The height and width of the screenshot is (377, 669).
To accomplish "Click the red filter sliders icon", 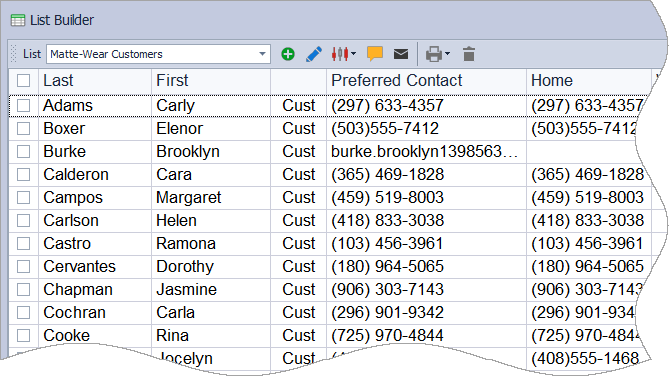I will click(x=340, y=54).
